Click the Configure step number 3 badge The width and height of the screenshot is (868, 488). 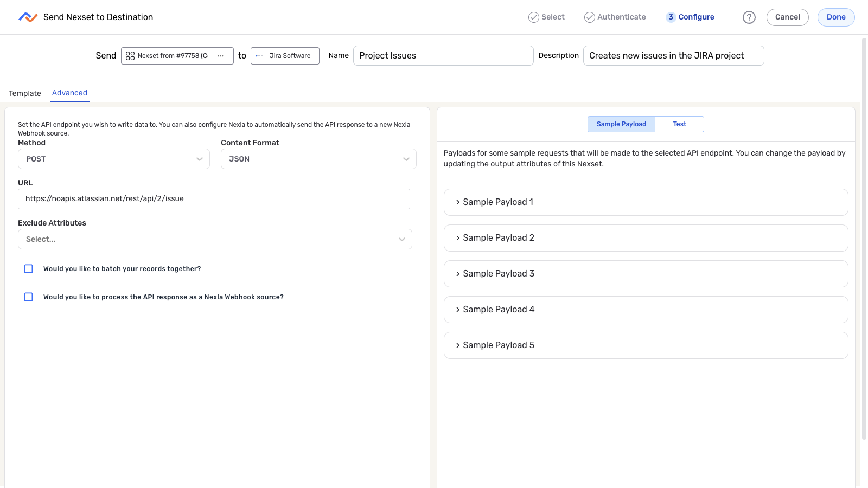click(x=671, y=17)
